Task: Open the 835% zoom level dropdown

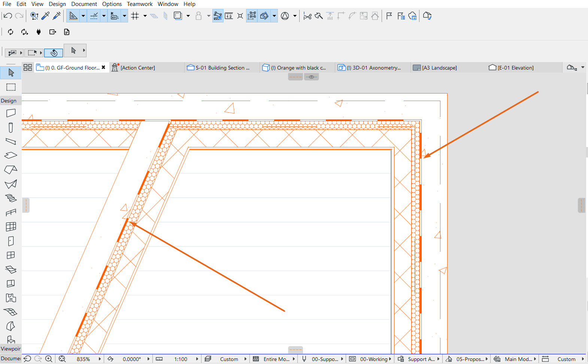Action: click(x=100, y=359)
